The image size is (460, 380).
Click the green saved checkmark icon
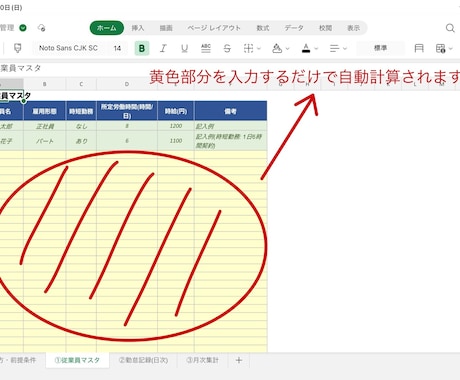coord(23,28)
